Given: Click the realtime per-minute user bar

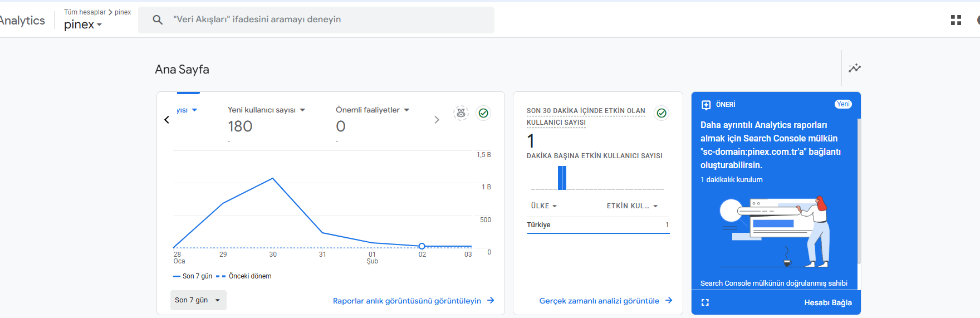Looking at the screenshot, I should tap(562, 178).
